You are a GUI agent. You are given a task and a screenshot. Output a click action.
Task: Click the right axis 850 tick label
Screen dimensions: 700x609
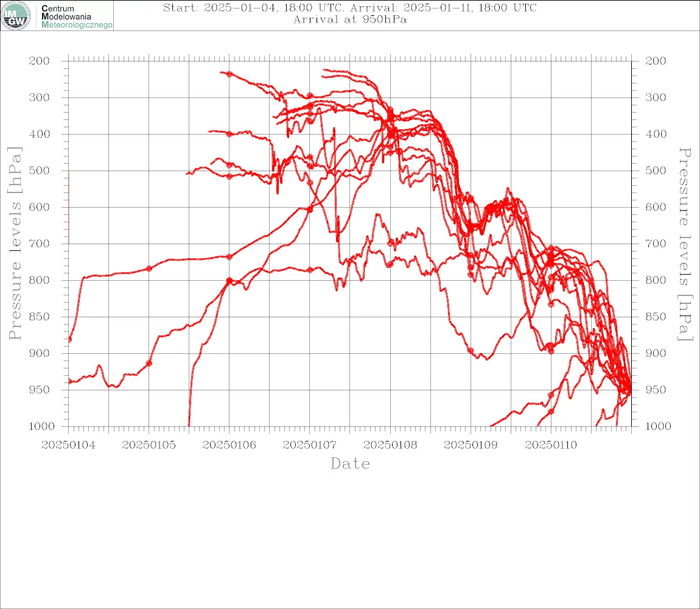pos(656,317)
